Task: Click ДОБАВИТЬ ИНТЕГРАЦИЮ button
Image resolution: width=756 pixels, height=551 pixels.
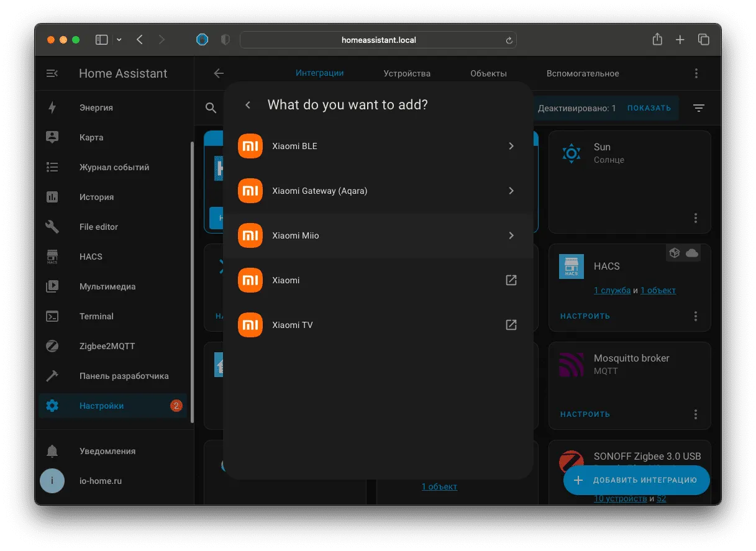Action: (637, 480)
